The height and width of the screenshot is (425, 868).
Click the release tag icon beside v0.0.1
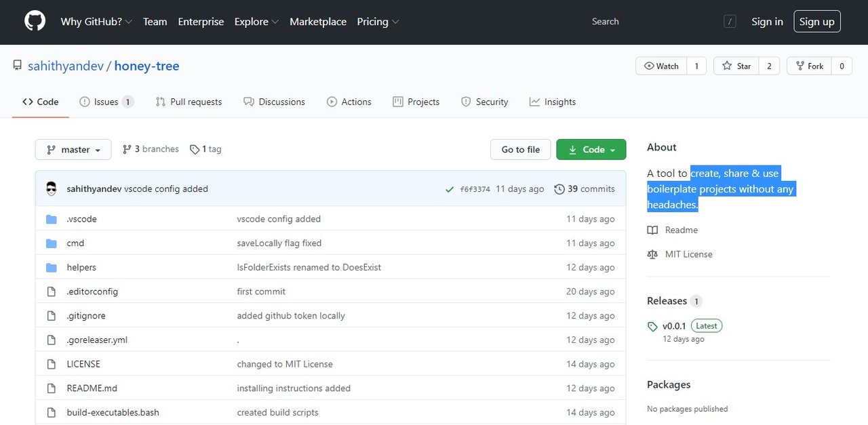(652, 327)
